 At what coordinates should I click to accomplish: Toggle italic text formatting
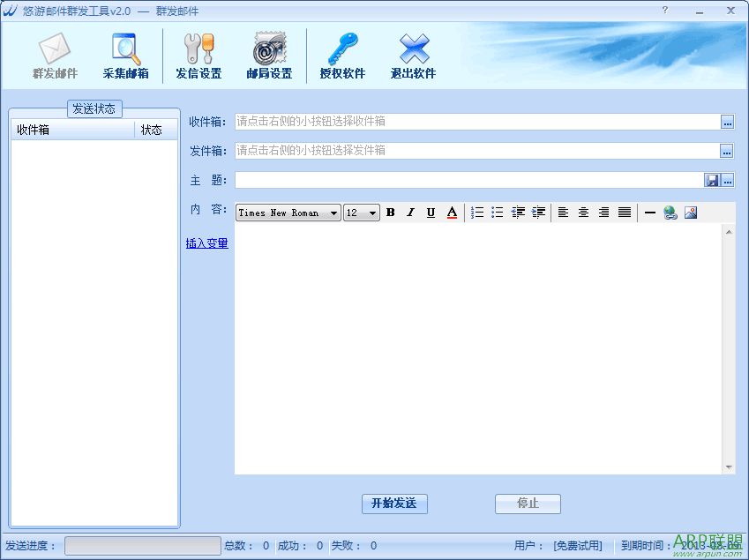click(x=410, y=213)
